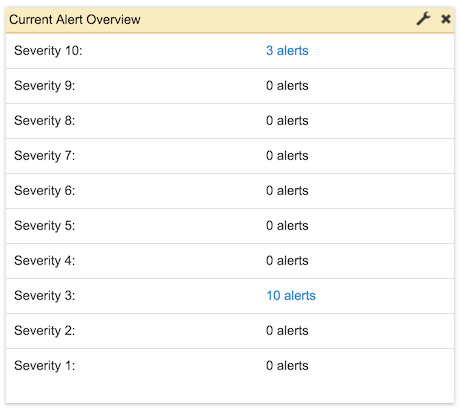Click the 0 alerts count for Severity 5
This screenshot has width=461, height=409.
pos(287,226)
